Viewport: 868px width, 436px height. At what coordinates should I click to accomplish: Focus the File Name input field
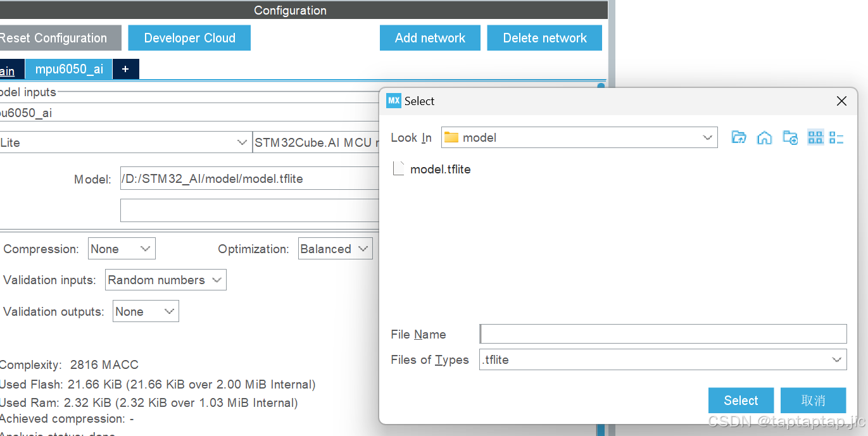pos(663,333)
